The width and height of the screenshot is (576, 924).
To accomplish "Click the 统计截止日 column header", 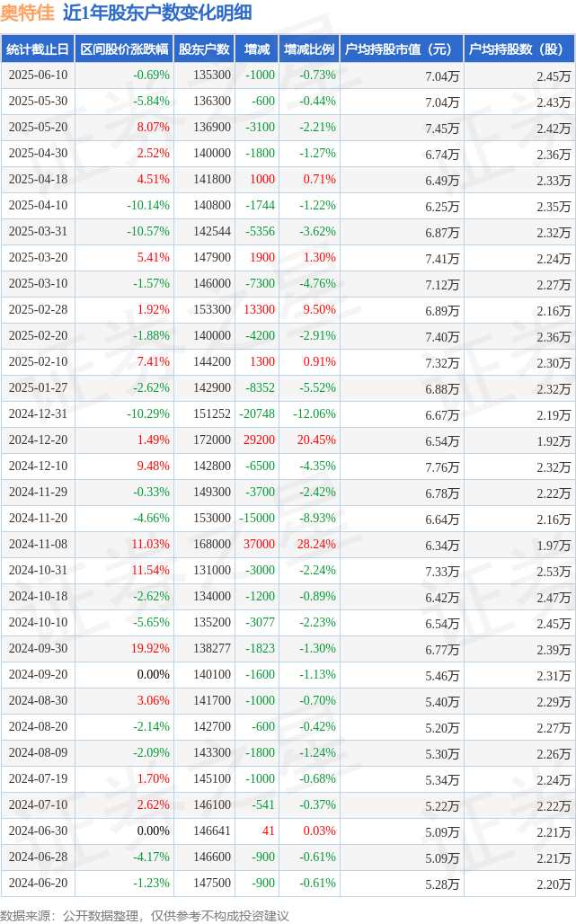I will tap(38, 49).
